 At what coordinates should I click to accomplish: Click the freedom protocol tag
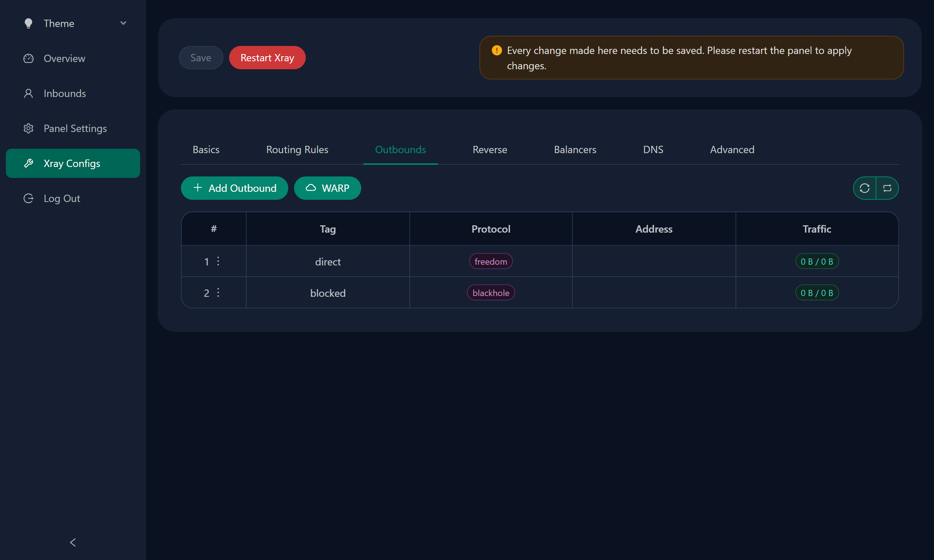490,261
